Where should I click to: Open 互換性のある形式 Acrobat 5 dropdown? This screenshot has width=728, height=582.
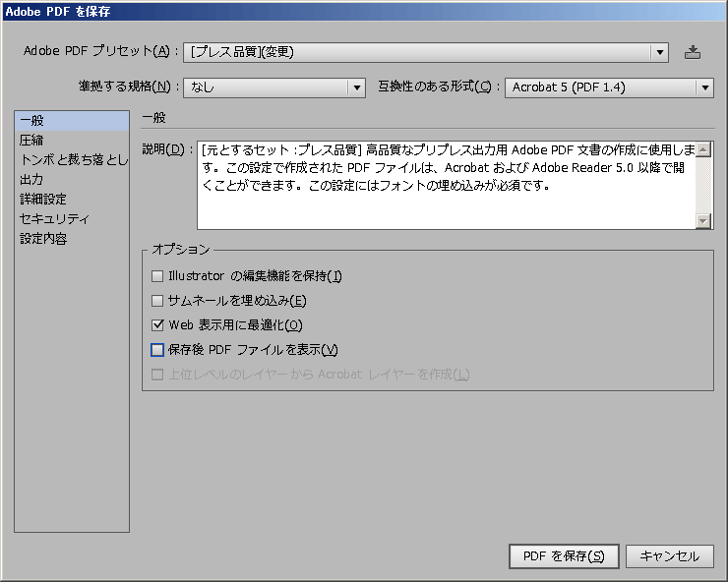tap(608, 87)
